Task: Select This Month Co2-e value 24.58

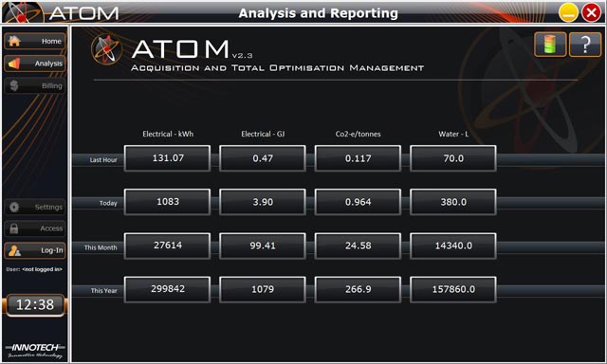Action: 358,246
